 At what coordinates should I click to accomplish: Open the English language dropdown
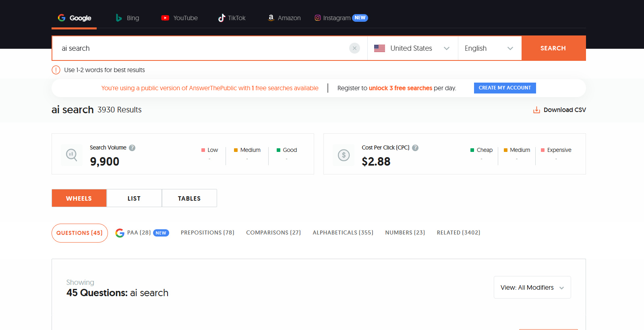click(x=489, y=48)
